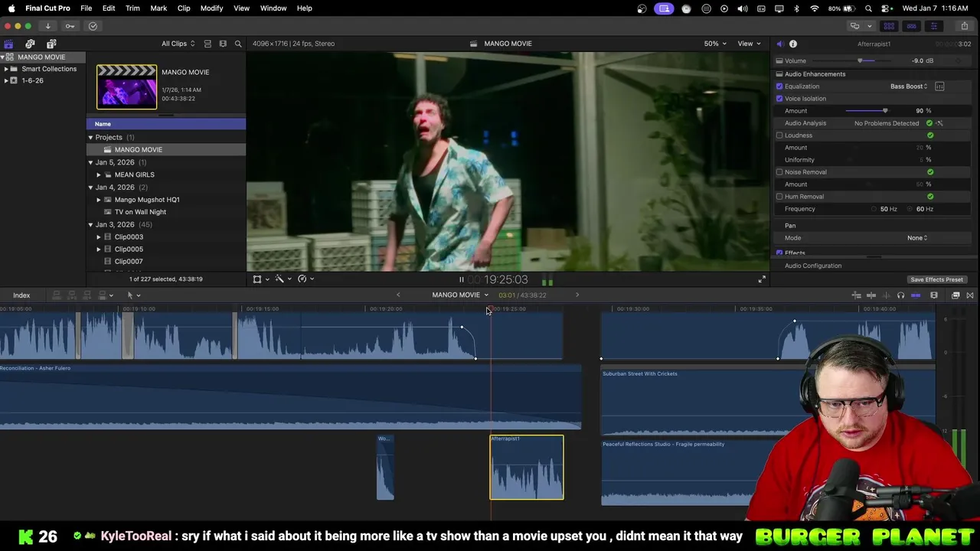Open the Effects browser icon

[955, 295]
